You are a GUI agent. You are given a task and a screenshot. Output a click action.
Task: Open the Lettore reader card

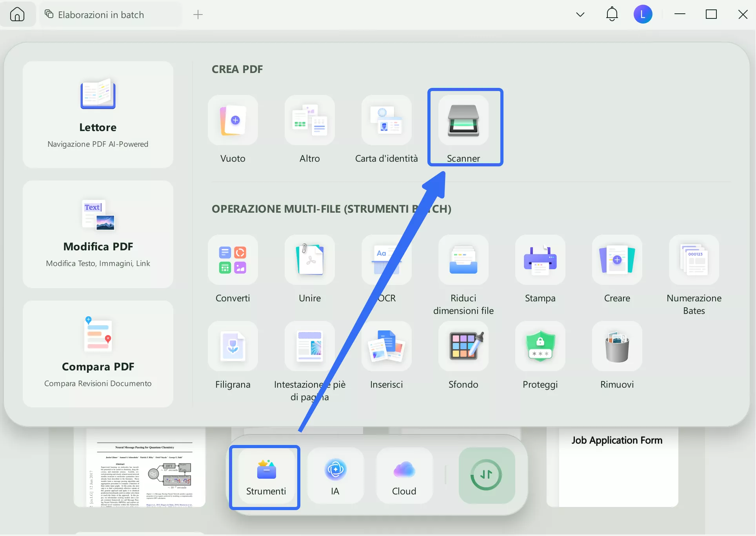98,115
